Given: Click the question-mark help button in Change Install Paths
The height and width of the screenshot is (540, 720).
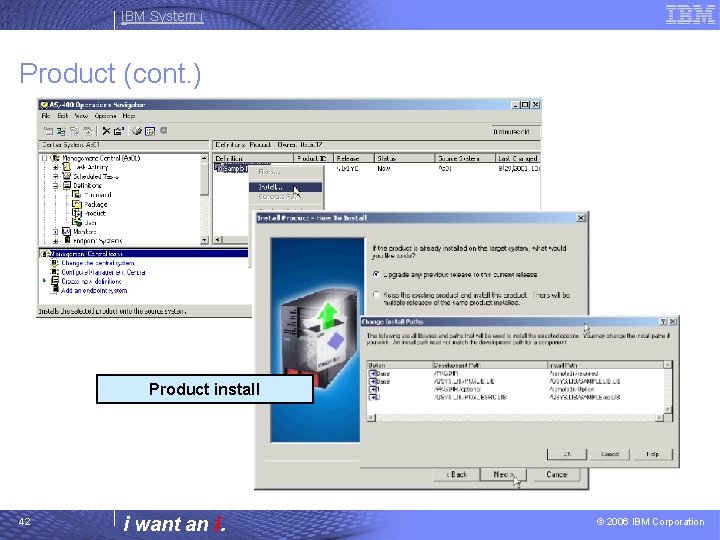Looking at the screenshot, I should [x=664, y=321].
